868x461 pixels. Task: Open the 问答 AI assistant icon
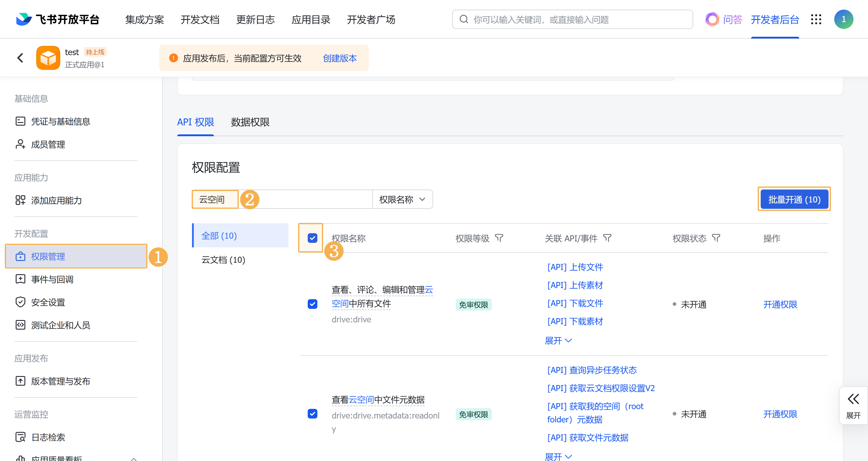coord(712,19)
